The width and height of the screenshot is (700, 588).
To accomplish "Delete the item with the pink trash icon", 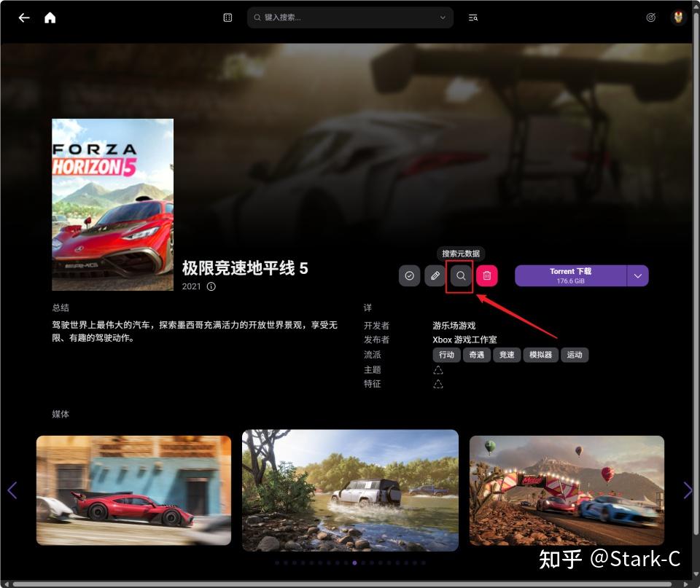I will tap(486, 275).
